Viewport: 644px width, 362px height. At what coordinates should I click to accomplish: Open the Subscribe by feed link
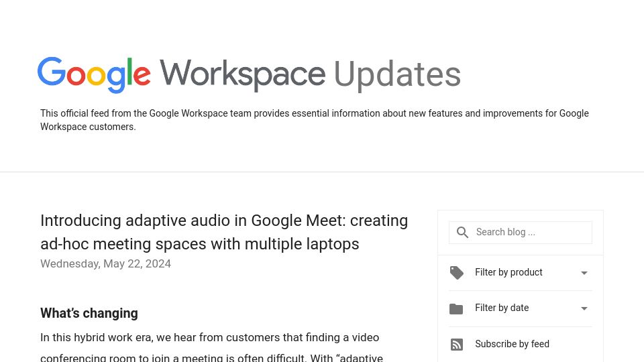coord(512,344)
